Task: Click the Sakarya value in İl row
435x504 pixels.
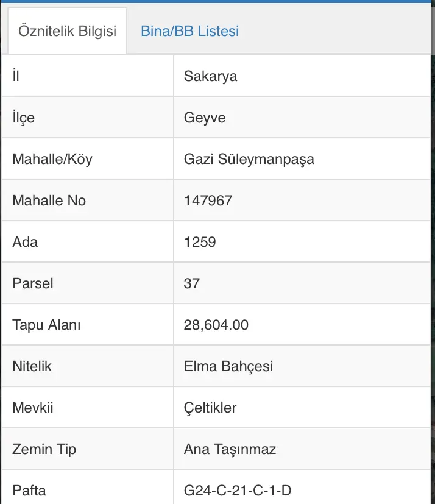Action: click(210, 76)
